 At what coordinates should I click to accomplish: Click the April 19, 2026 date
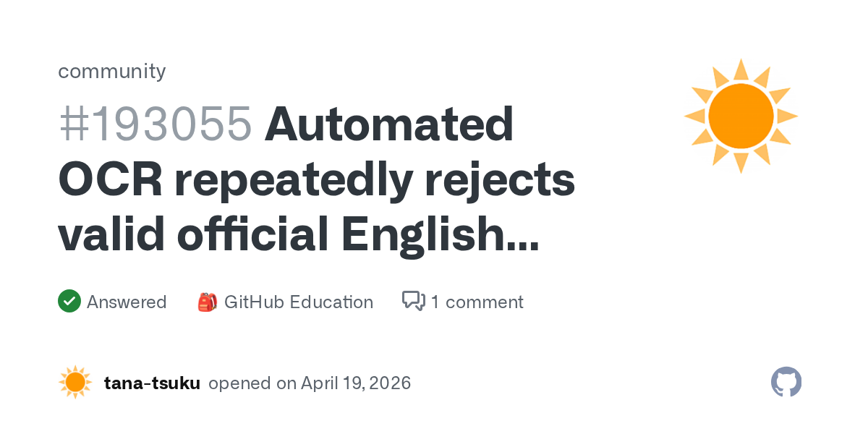[357, 383]
